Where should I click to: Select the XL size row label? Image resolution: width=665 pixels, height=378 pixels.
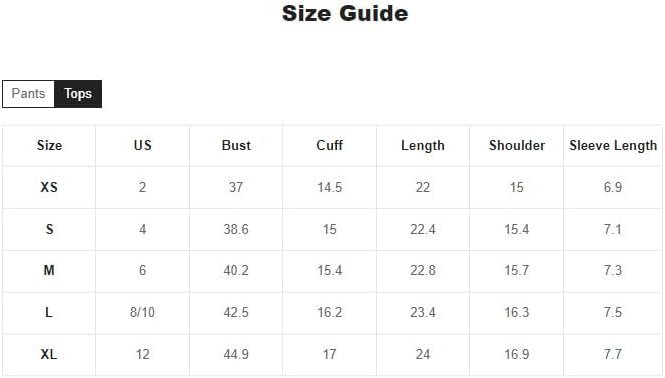point(49,354)
